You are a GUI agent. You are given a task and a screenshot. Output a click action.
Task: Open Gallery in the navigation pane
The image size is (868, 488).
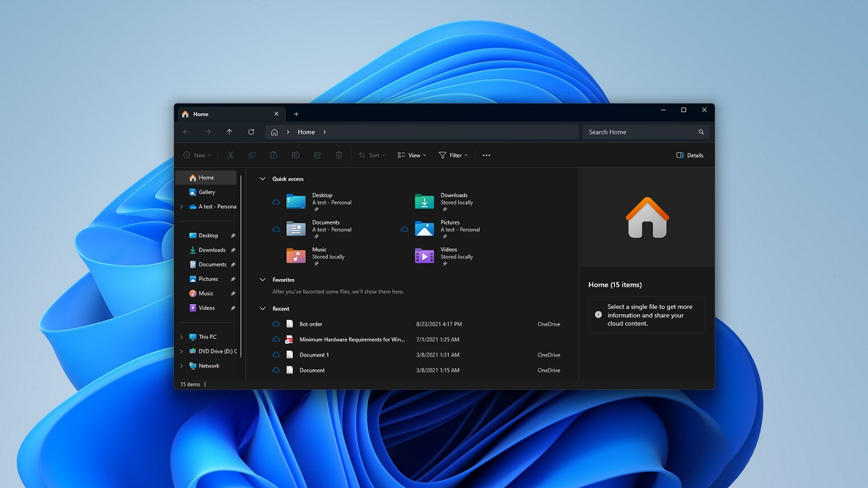pyautogui.click(x=207, y=192)
